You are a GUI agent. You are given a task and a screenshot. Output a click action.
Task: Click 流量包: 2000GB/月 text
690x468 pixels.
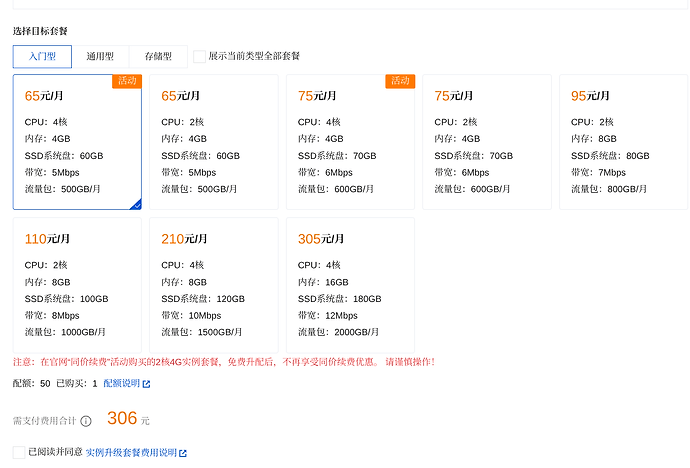point(338,332)
